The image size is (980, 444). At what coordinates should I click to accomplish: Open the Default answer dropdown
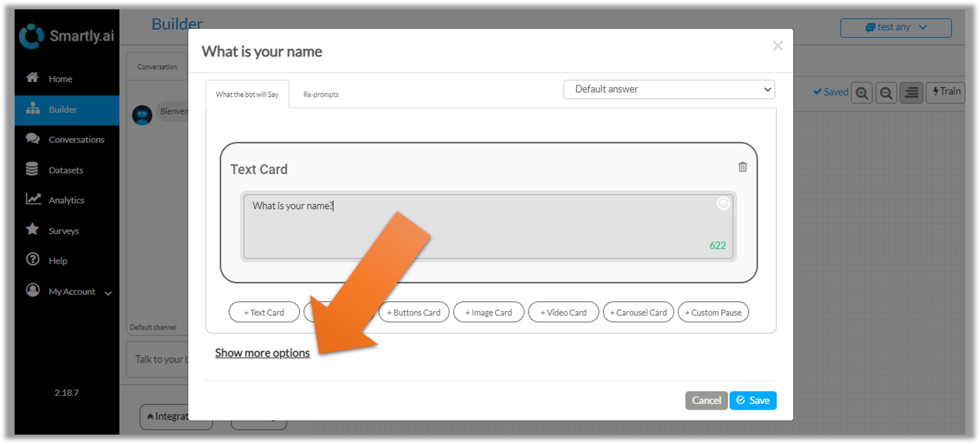point(669,89)
